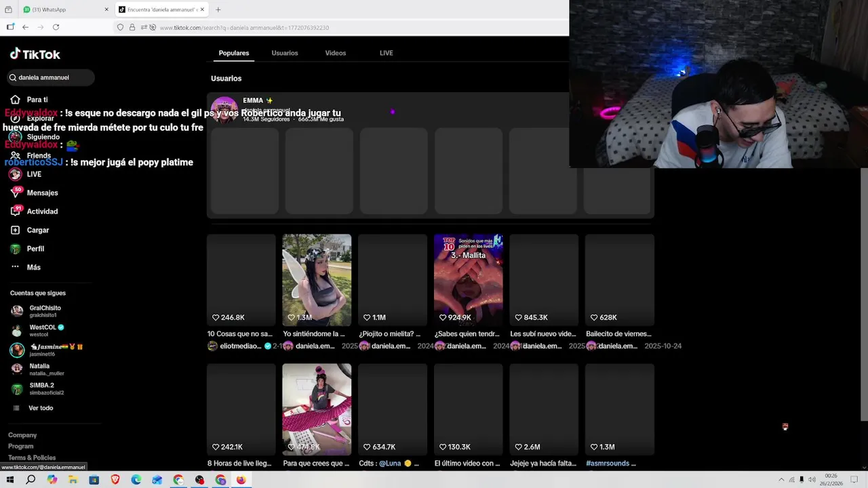Switch to the Videos tab
The width and height of the screenshot is (868, 488).
pyautogui.click(x=336, y=53)
